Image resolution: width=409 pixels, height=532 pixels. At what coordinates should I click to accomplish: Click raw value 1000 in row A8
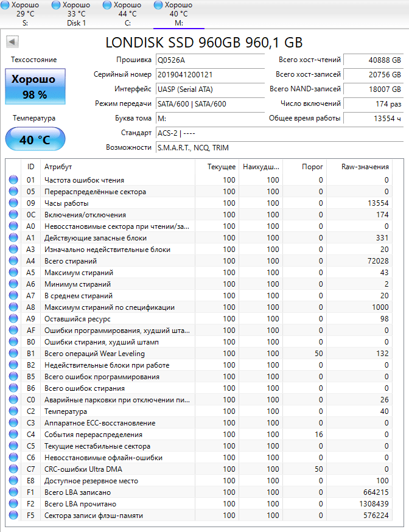click(380, 307)
